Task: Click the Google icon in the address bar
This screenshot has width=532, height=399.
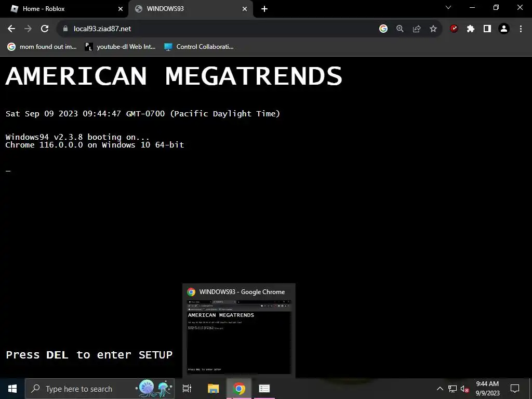Action: pos(383,29)
